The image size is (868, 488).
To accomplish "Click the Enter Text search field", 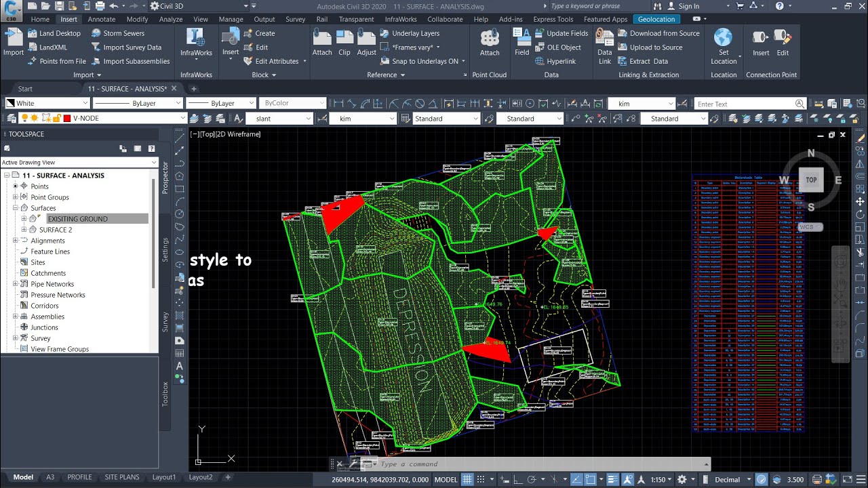I will 745,104.
